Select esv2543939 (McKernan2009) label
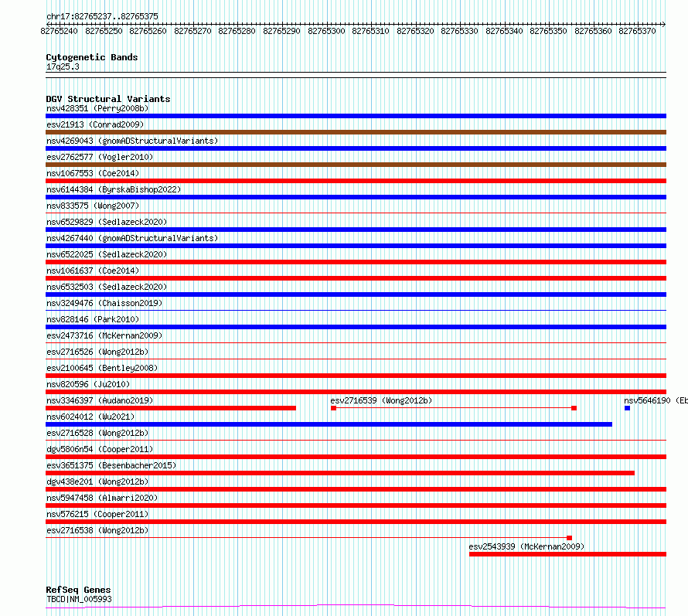This screenshot has height=616, width=688. (x=526, y=546)
